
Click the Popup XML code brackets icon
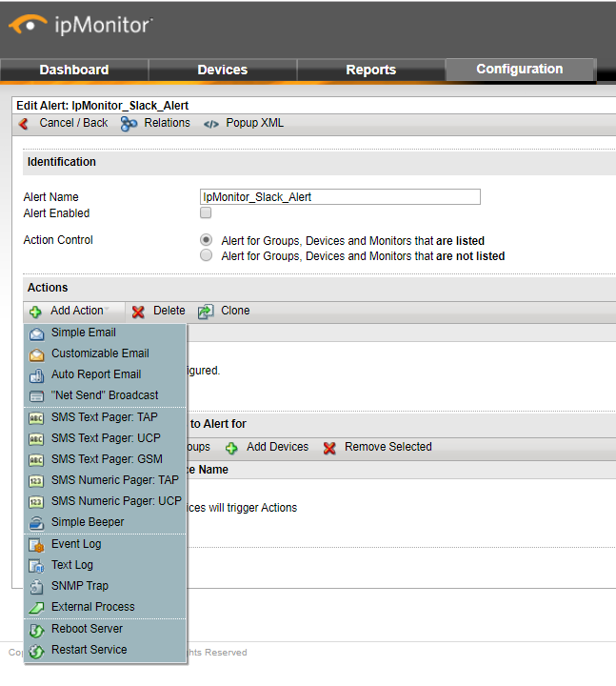coord(211,124)
